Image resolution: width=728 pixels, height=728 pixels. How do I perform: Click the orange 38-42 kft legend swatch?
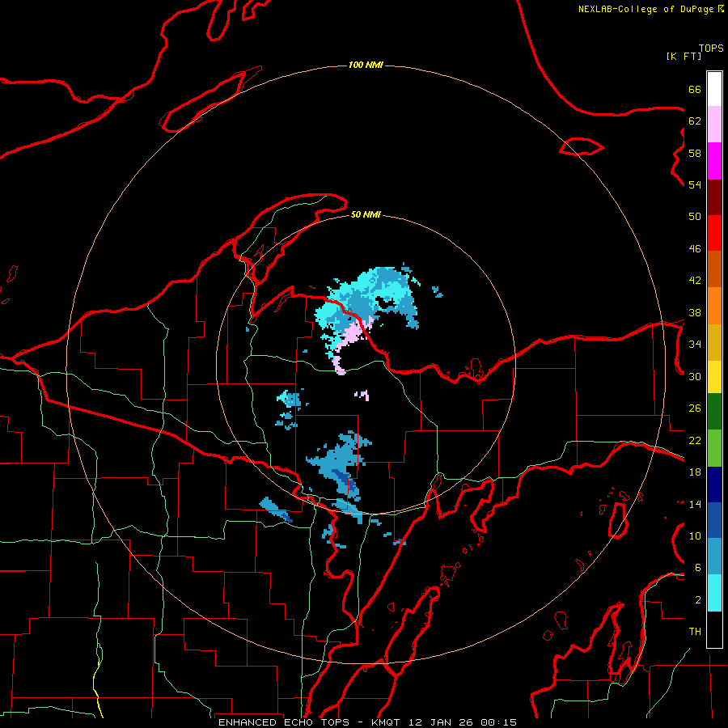714,306
